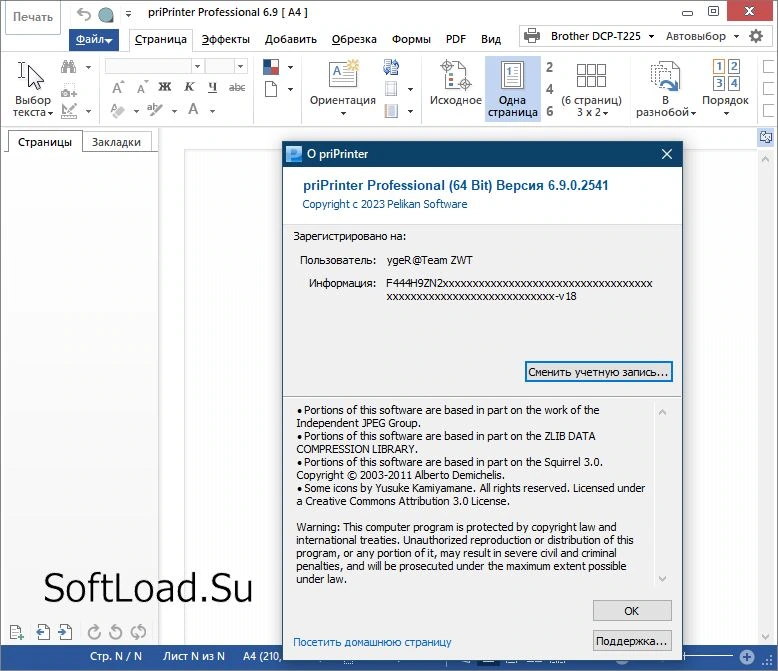Open the 6 страниц 3 x 2 grid layout
Screen dimensions: 778x671
pyautogui.click(x=591, y=89)
